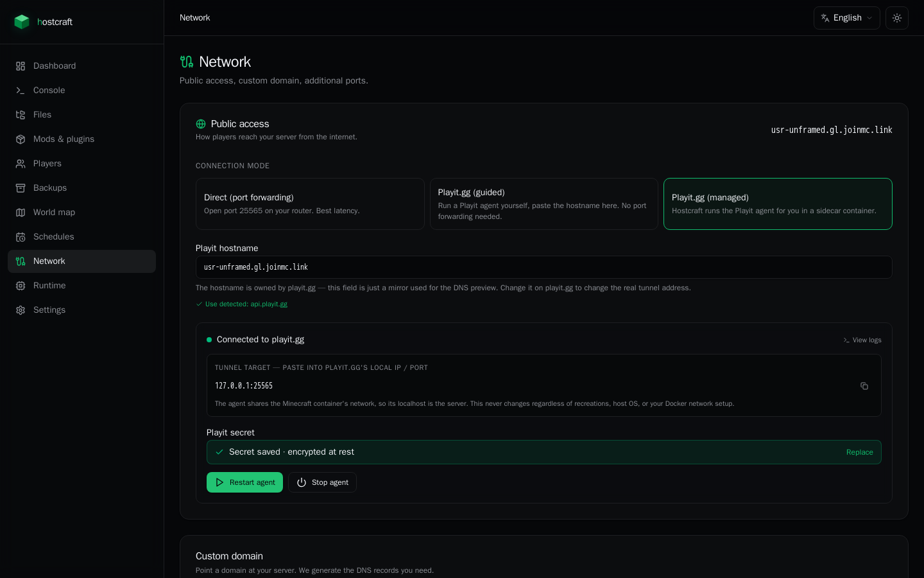The width and height of the screenshot is (924, 578).
Task: Open Runtime via its chip icon
Action: point(21,286)
